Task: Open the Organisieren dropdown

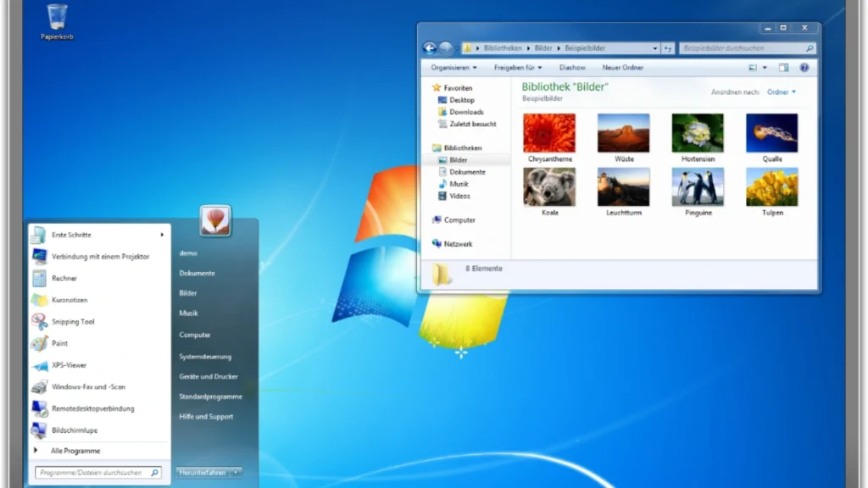Action: pos(452,67)
